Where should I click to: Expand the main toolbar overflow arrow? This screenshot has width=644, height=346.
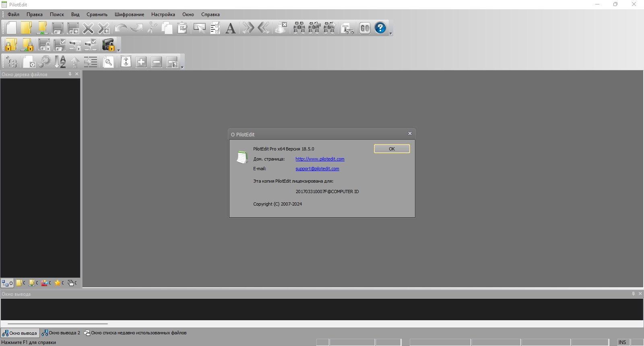pos(390,33)
